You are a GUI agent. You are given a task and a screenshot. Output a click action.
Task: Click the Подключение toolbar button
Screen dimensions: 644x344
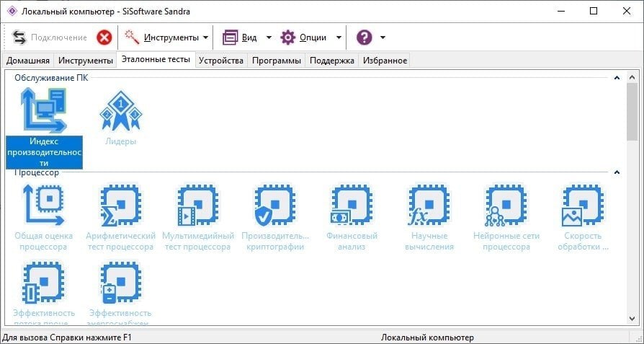coord(50,38)
